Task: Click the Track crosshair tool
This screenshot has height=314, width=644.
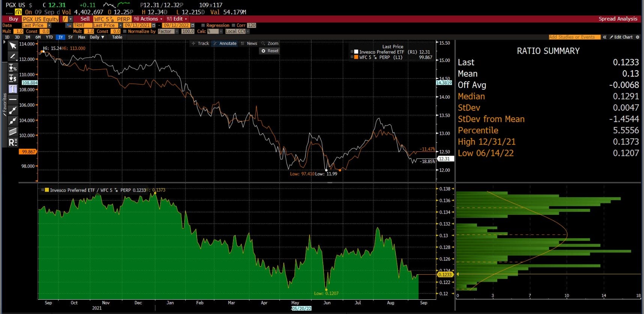Action: [x=200, y=44]
